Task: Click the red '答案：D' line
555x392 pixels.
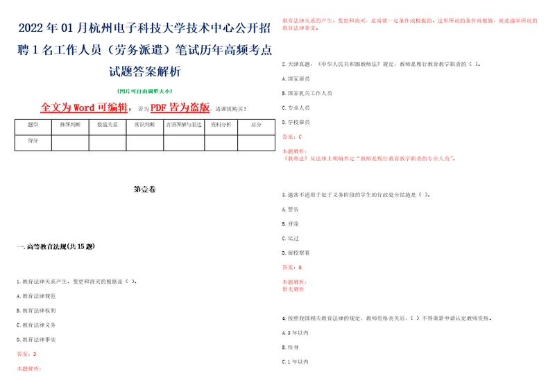Action: [x=26, y=354]
